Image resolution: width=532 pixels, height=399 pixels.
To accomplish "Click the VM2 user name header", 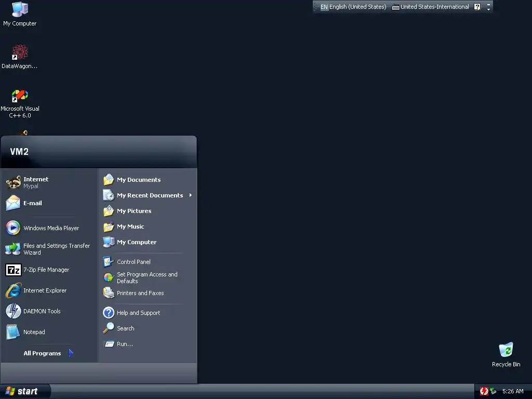I will (19, 152).
